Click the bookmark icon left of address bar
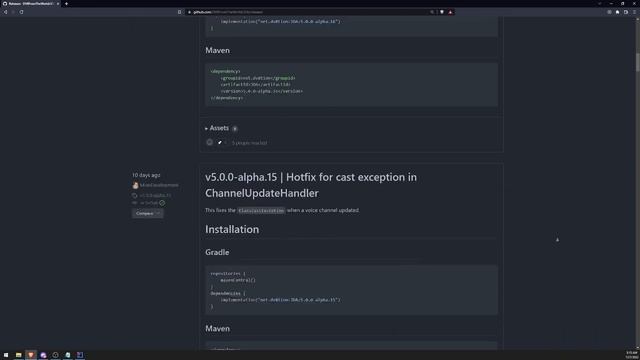The width and height of the screenshot is (640, 360). click(x=179, y=12)
